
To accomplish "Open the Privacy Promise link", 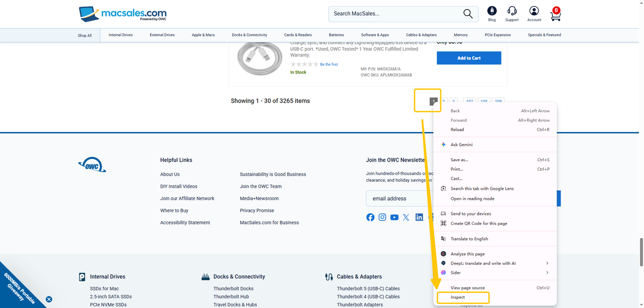I will (x=257, y=210).
